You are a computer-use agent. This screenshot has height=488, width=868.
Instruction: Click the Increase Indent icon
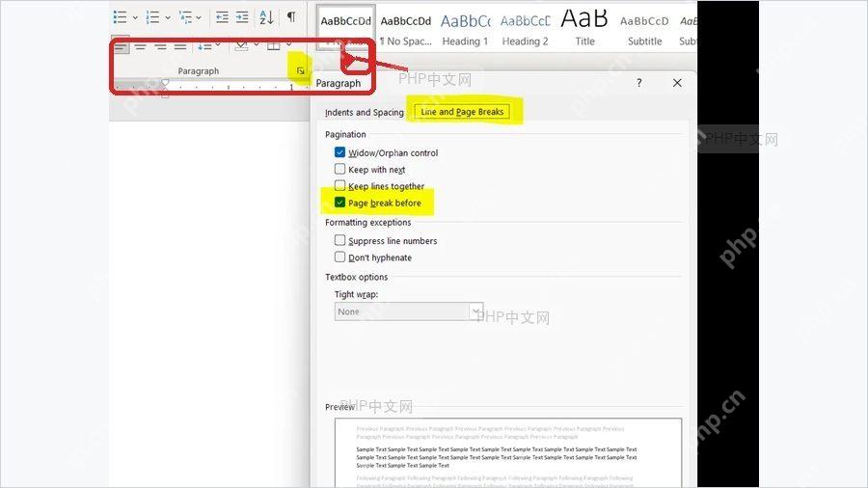242,17
